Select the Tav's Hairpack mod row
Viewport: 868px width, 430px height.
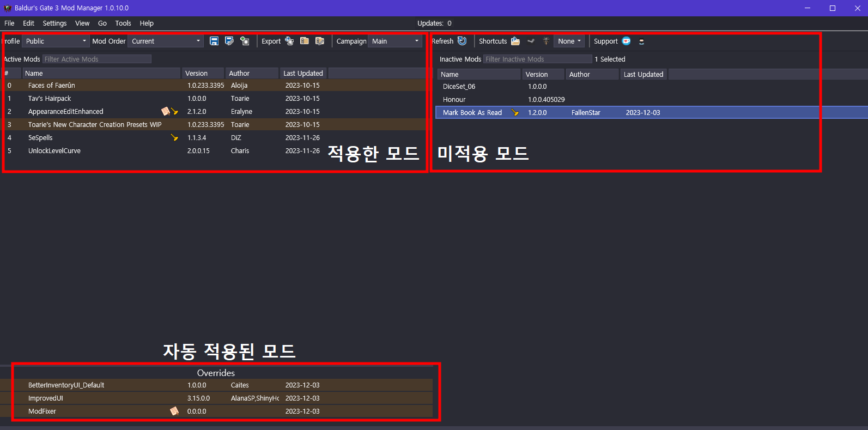tap(214, 98)
